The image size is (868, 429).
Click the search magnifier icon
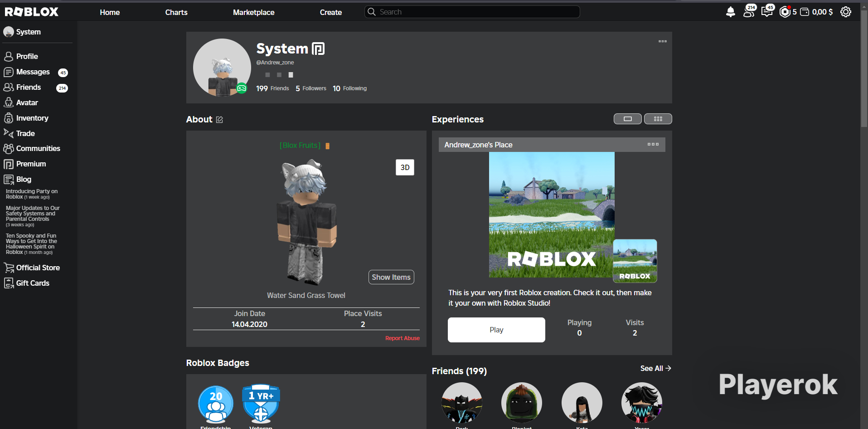click(x=372, y=12)
